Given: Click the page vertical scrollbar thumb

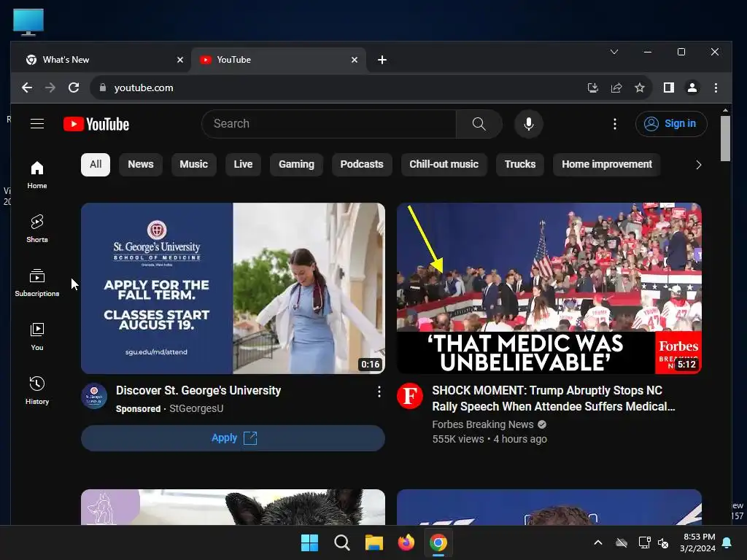Looking at the screenshot, I should pos(725,139).
